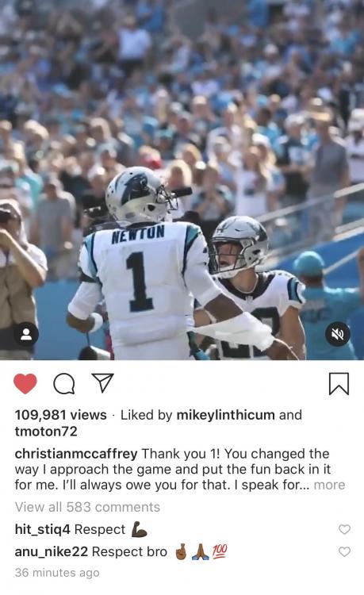The image size is (364, 595).
Task: Open hit_stiq4 commenter profile
Action: [43, 529]
